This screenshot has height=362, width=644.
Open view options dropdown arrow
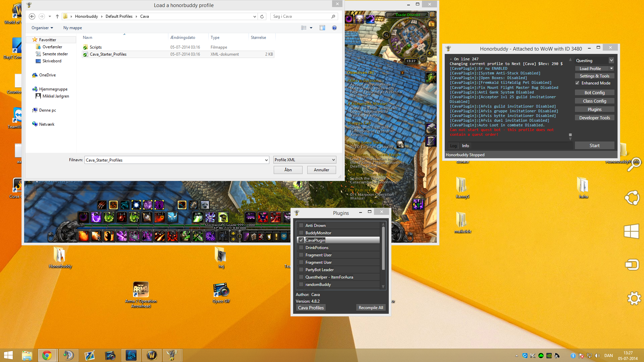click(x=311, y=28)
